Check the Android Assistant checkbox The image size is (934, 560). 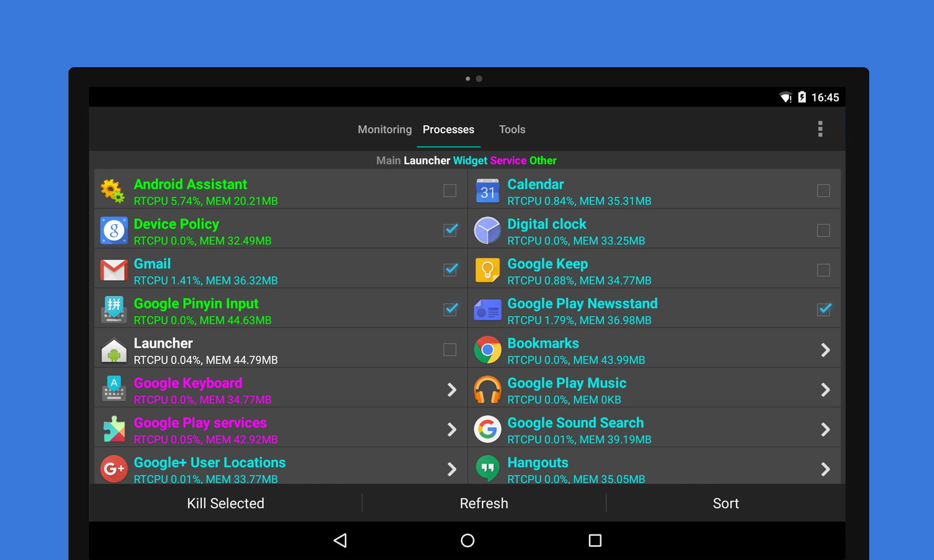450,190
